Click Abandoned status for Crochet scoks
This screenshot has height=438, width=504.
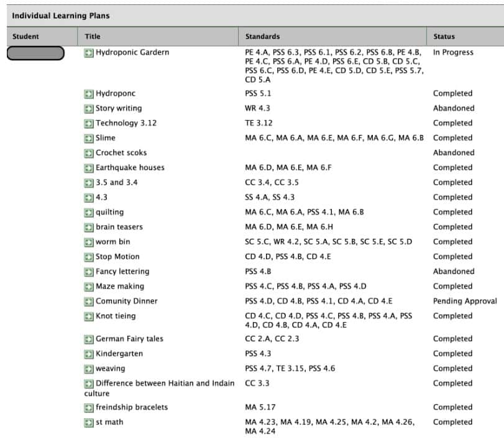pyautogui.click(x=454, y=152)
